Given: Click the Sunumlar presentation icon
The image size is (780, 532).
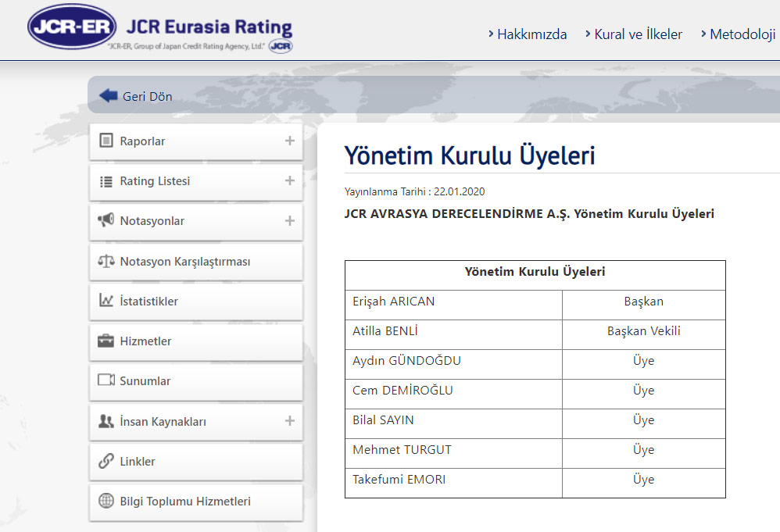Looking at the screenshot, I should click(106, 381).
